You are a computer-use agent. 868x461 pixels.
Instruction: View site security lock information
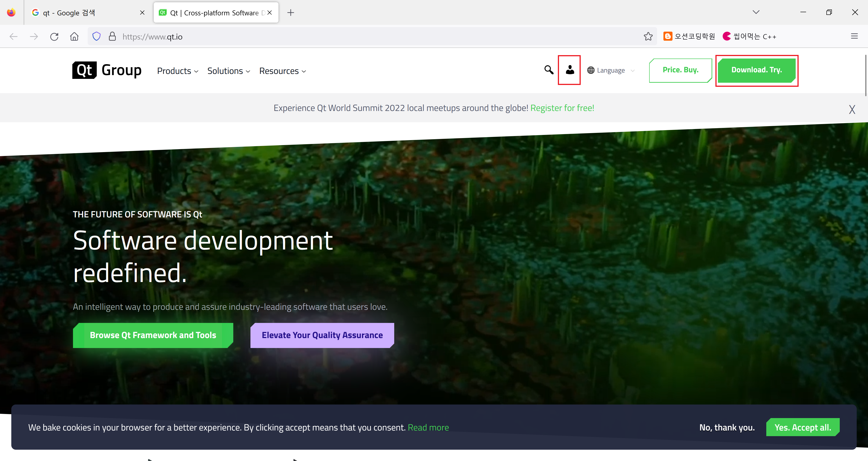(x=112, y=36)
